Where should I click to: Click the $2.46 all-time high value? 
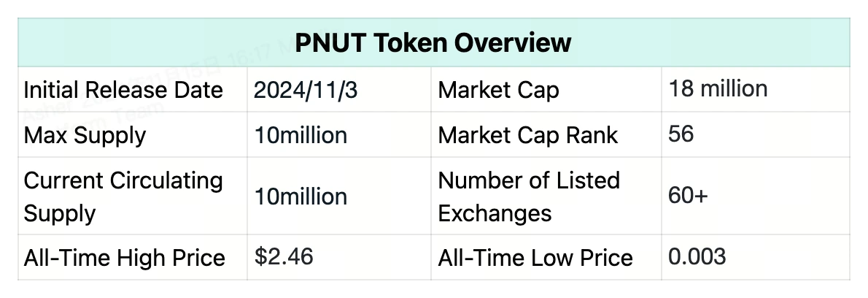284,256
